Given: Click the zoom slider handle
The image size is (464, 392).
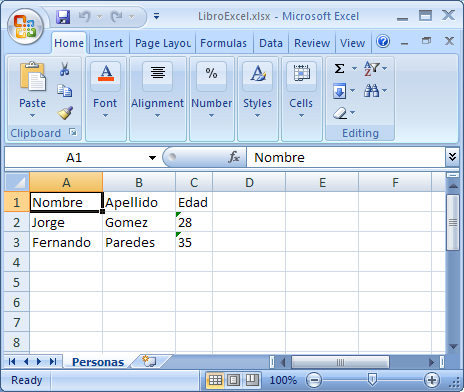Looking at the screenshot, I should [x=372, y=379].
